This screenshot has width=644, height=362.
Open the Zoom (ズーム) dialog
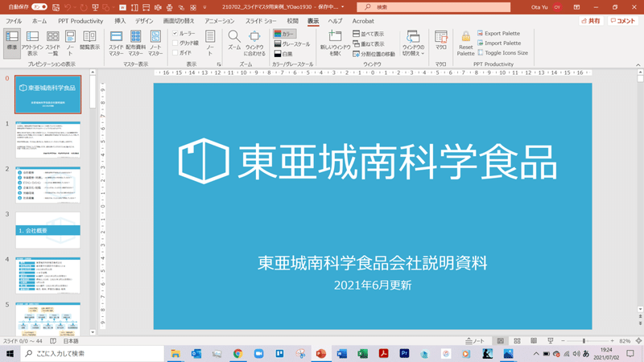click(234, 40)
